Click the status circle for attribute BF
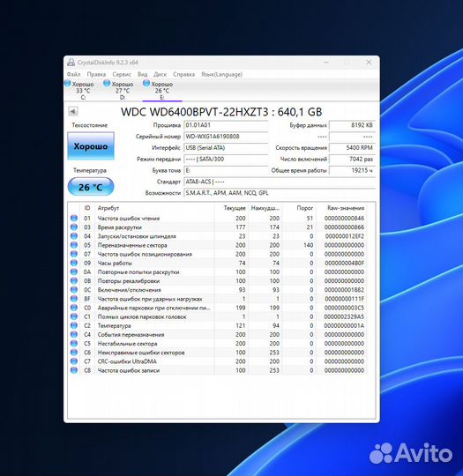463x476 pixels. (x=74, y=299)
